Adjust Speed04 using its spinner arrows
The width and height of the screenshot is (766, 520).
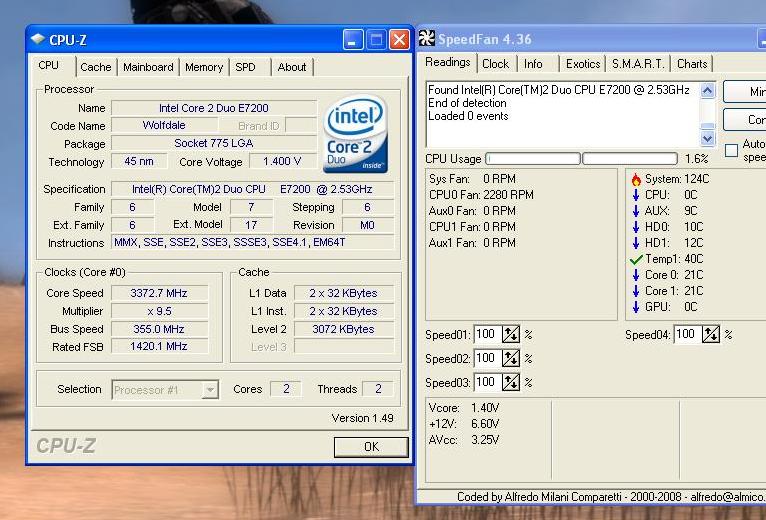(x=711, y=335)
